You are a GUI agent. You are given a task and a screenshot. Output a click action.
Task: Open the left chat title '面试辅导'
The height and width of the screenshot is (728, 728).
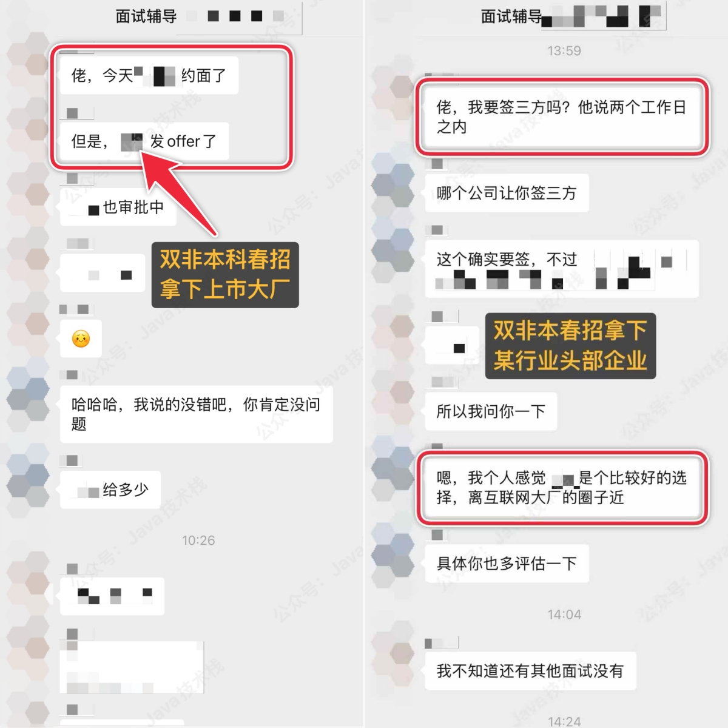(146, 16)
